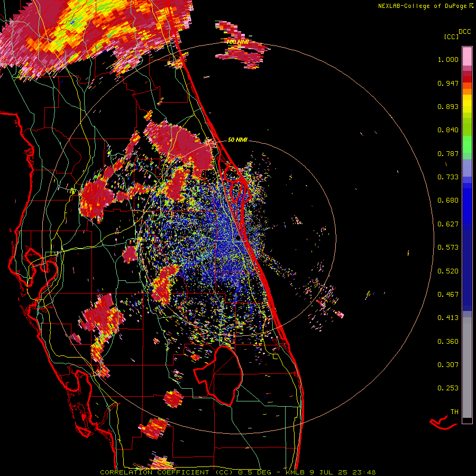Click the 0.467 legend value
Viewport: 476px width, 476px height.
[448, 295]
